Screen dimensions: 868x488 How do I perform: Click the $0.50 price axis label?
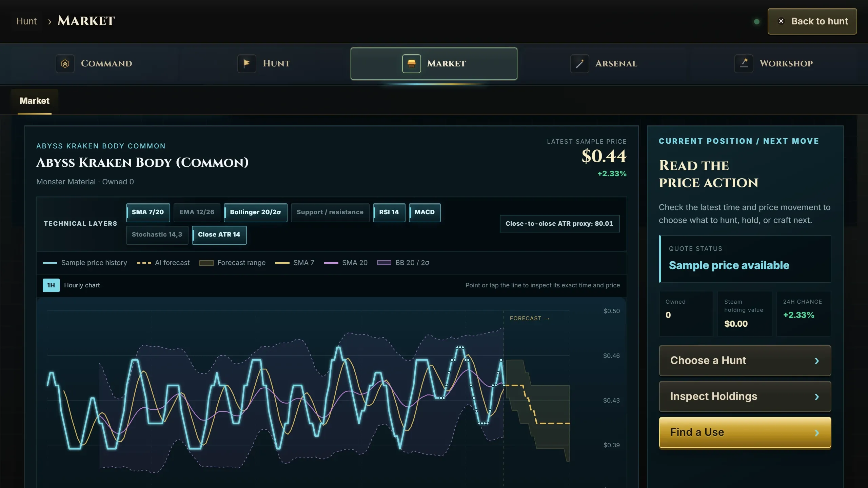611,311
